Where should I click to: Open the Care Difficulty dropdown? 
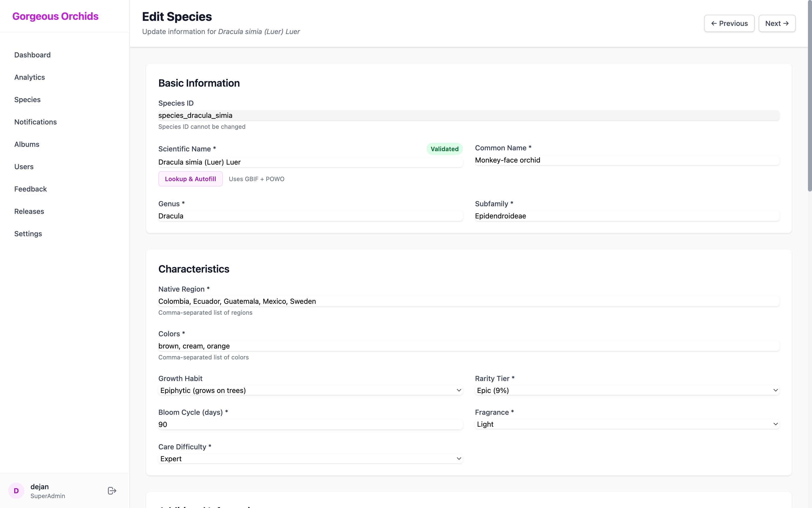310,459
